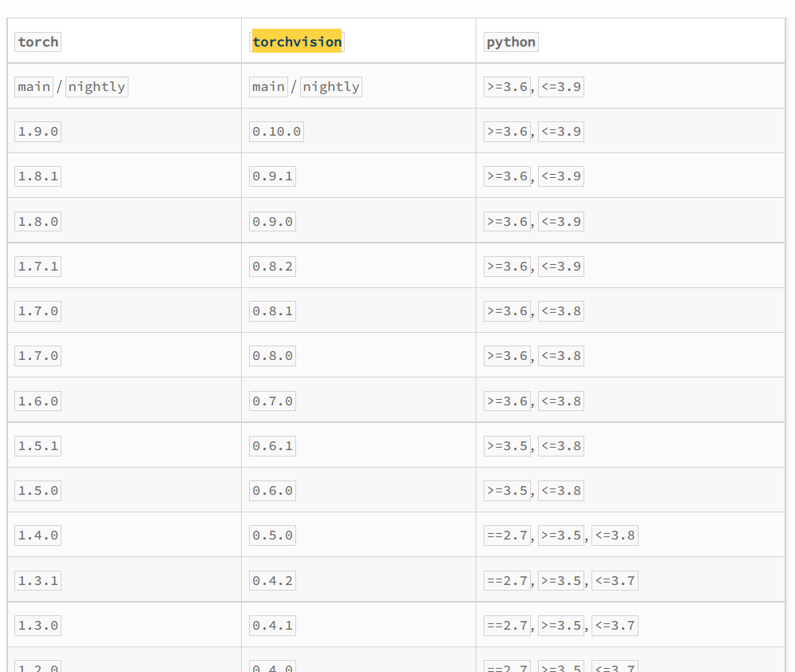The height and width of the screenshot is (672, 795).
Task: Select torch version "1.5.0"
Action: (38, 491)
